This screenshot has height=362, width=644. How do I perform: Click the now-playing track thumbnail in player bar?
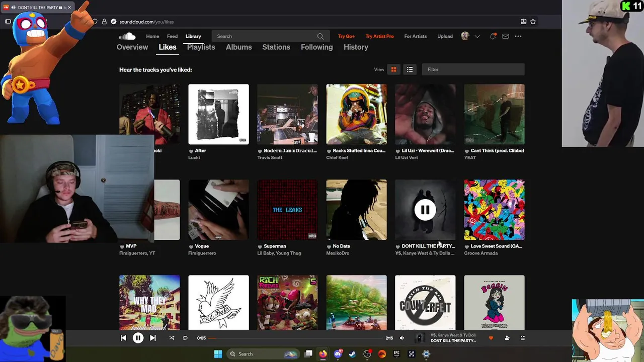coord(420,338)
